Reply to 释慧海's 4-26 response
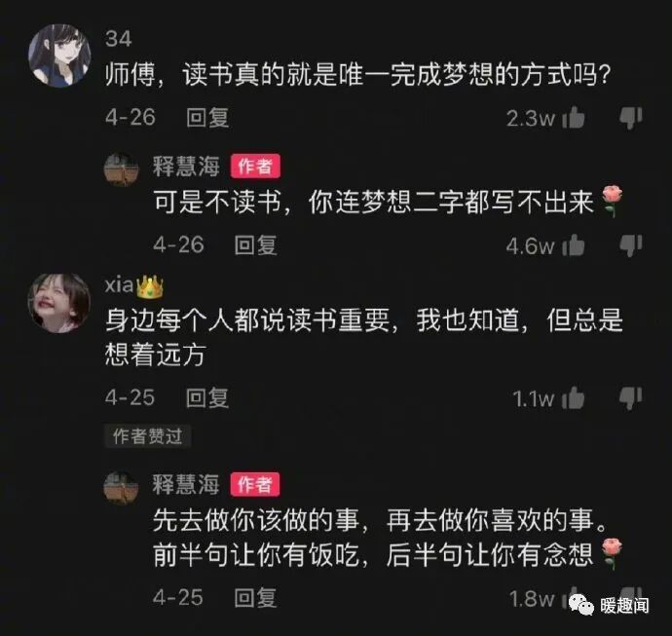Image resolution: width=672 pixels, height=636 pixels. coord(255,245)
